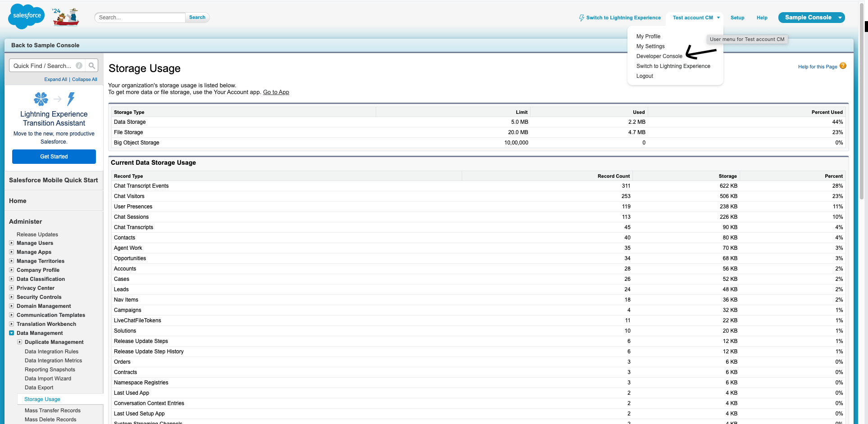Open Data Import Wizard in sidebar
Screen dimensions: 868x424
[48, 379]
